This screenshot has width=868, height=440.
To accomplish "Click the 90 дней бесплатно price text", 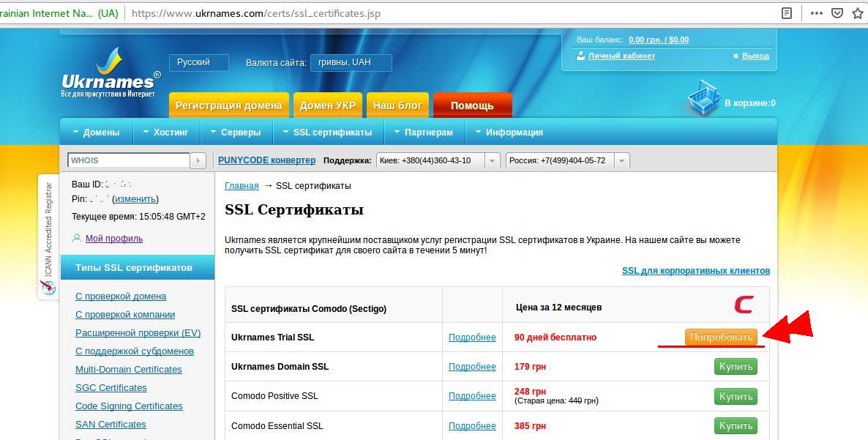I will (555, 337).
